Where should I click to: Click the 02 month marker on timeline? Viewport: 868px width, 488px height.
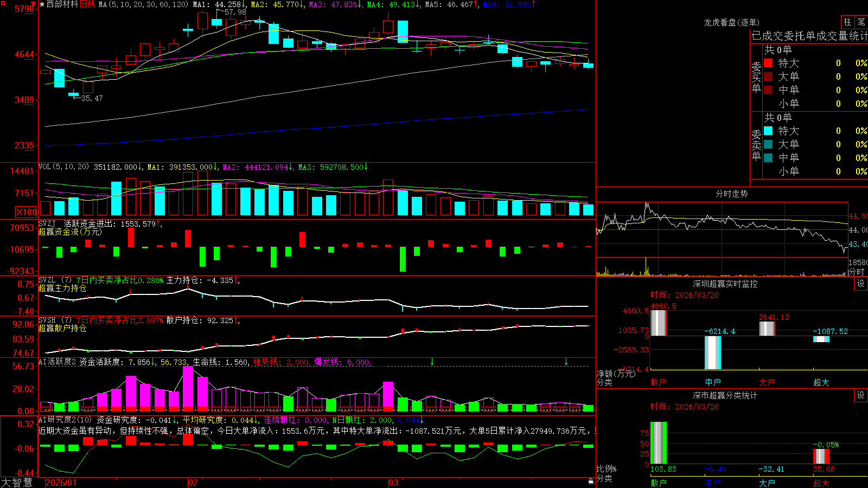193,483
